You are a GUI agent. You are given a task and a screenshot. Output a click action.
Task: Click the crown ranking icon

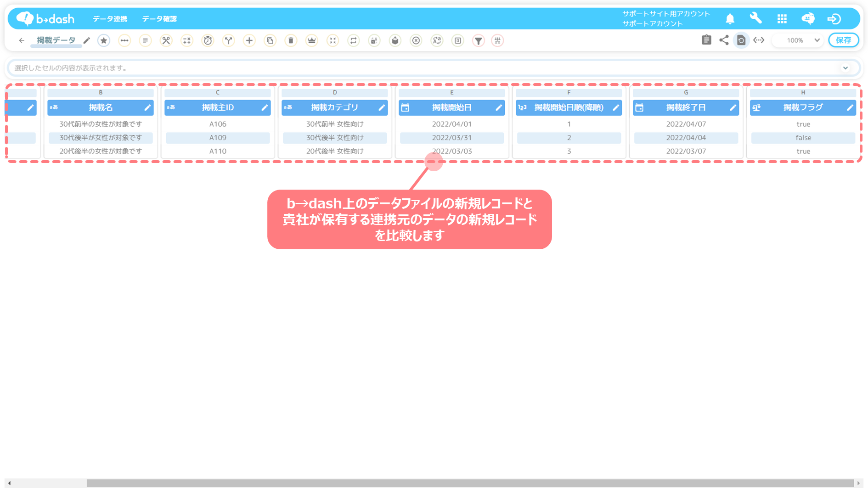pyautogui.click(x=312, y=40)
